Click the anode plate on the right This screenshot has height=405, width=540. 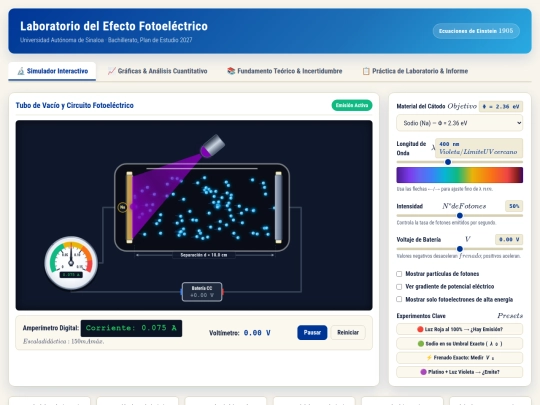278,207
